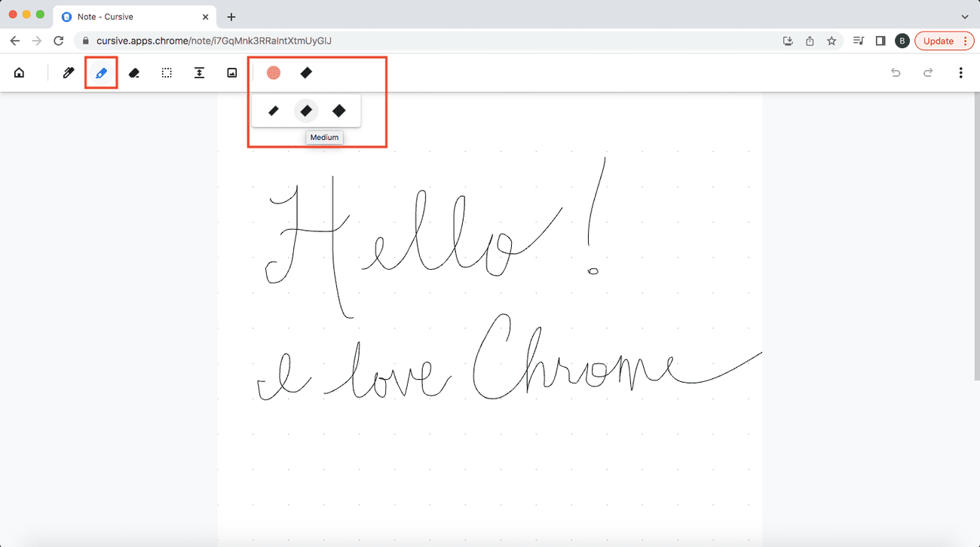980x547 pixels.
Task: Click the Redo arrow icon
Action: (928, 72)
